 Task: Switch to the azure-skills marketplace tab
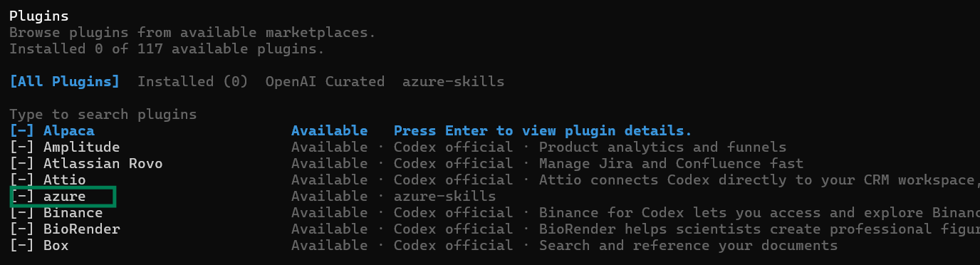click(x=453, y=82)
